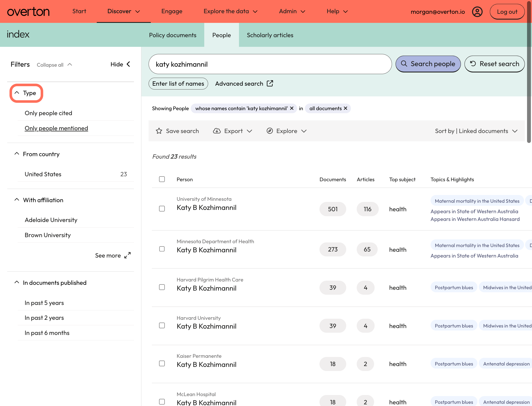Switch to the Scholarly articles tab
Screen dimensions: 532x406
click(x=270, y=35)
